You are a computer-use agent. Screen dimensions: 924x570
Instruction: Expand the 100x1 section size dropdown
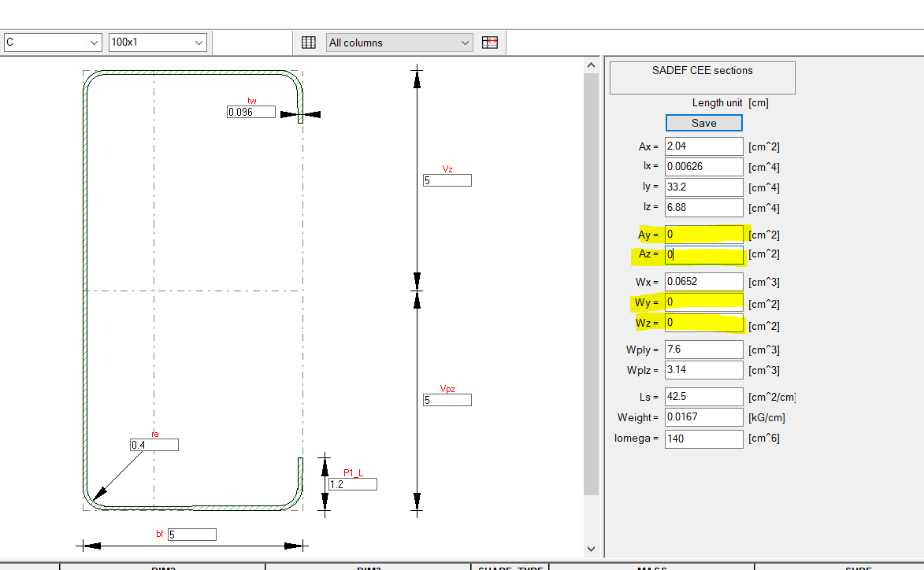158,43
